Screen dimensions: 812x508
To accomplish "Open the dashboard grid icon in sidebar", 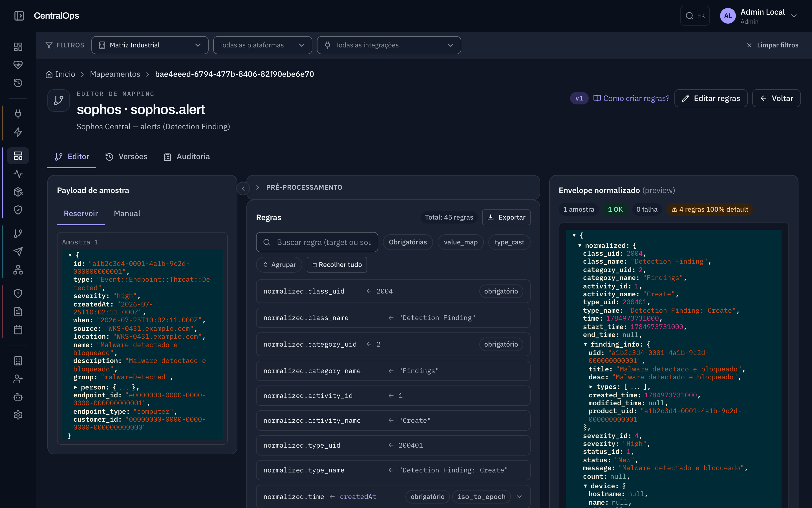I will [x=18, y=47].
